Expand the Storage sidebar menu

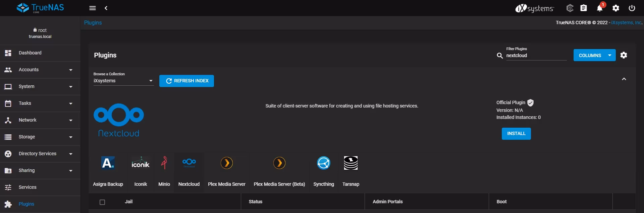[40, 137]
